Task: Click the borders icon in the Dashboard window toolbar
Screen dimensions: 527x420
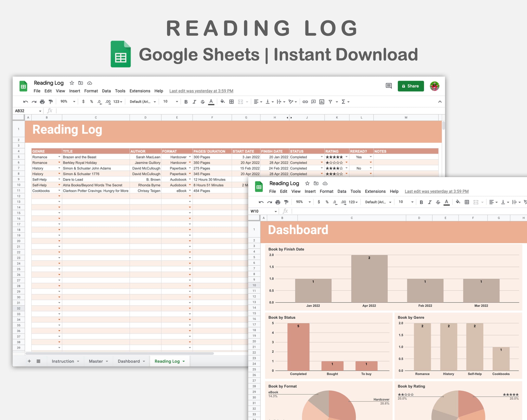Action: pos(467,202)
